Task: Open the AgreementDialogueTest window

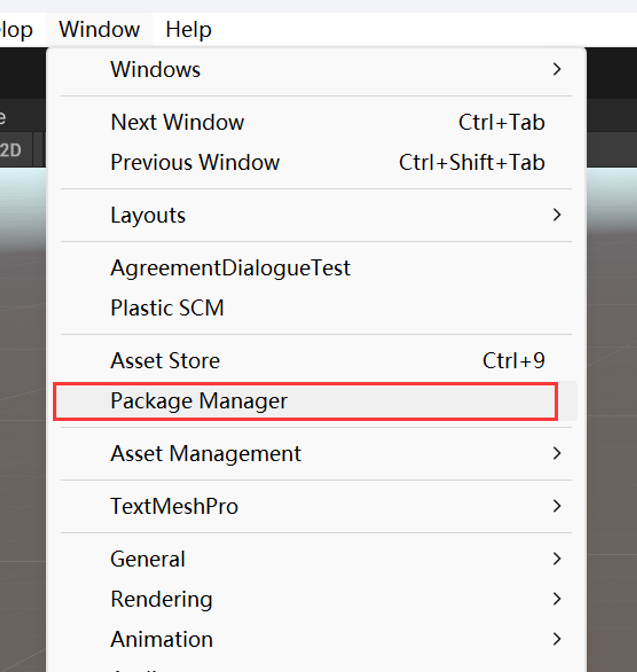Action: [230, 268]
